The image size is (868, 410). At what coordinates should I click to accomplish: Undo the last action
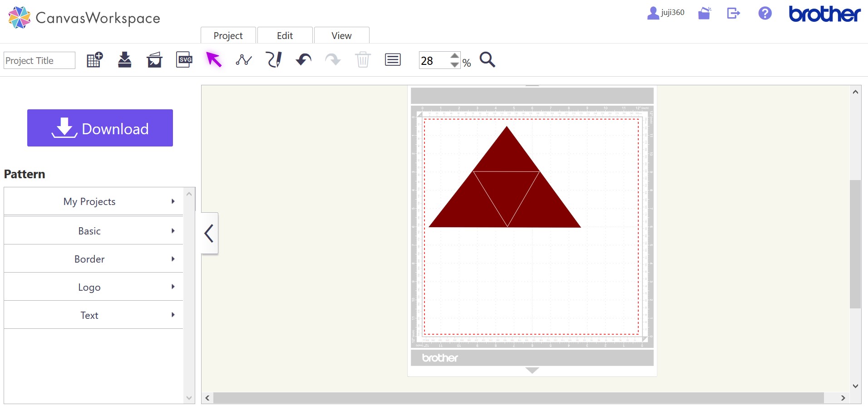304,59
